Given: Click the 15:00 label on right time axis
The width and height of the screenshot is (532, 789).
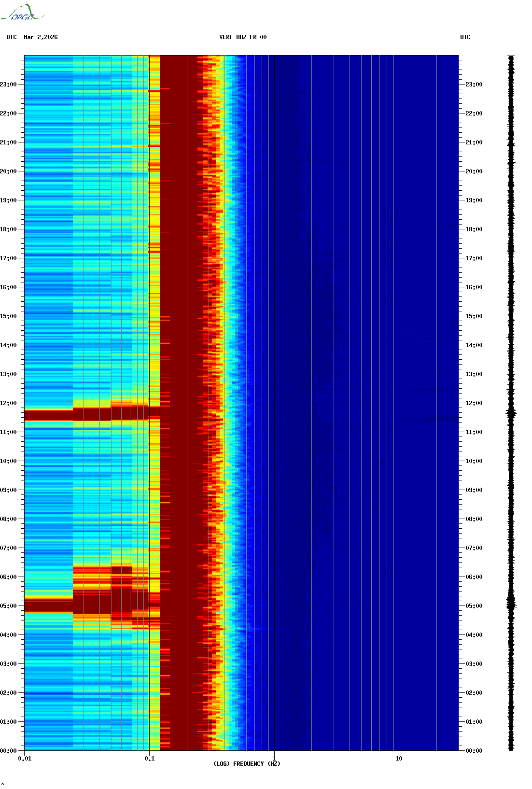Looking at the screenshot, I should pos(474,316).
